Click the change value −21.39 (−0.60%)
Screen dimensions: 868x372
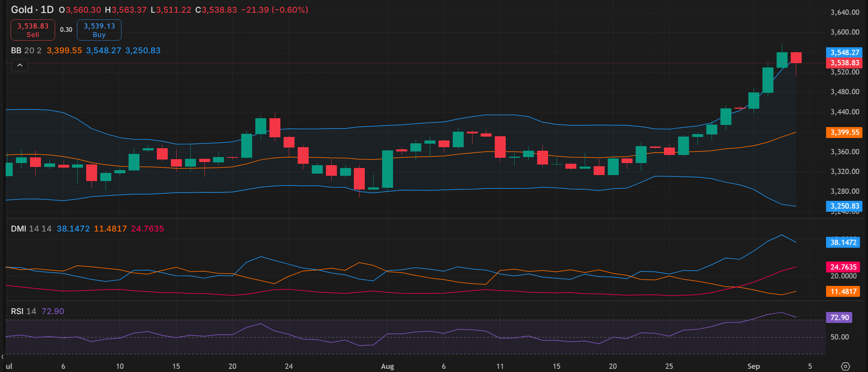pos(275,10)
